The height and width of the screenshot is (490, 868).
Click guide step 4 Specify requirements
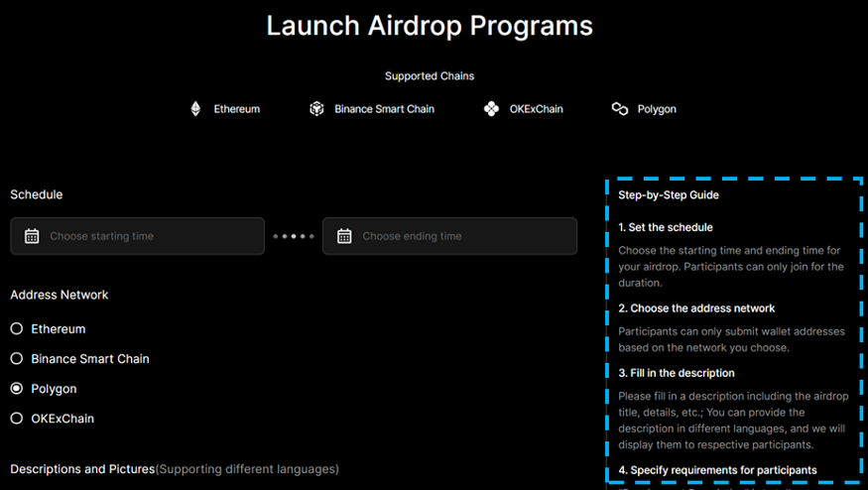(717, 470)
